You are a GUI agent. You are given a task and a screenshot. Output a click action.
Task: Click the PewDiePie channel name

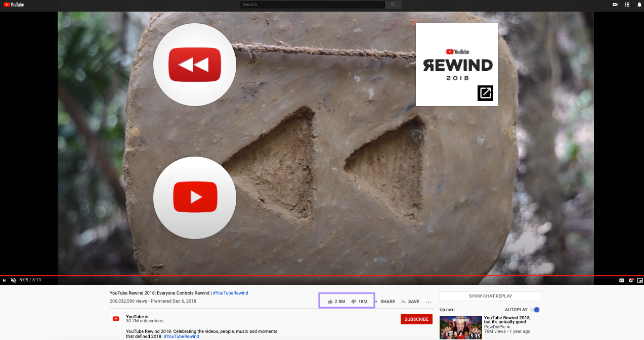pos(495,327)
